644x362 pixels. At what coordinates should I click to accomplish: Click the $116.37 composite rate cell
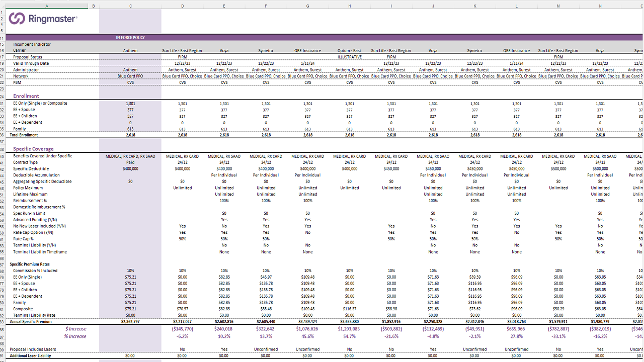(x=350, y=309)
